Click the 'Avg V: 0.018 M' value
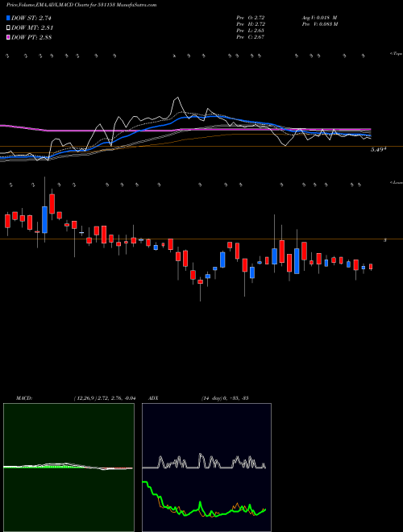 pos(319,18)
